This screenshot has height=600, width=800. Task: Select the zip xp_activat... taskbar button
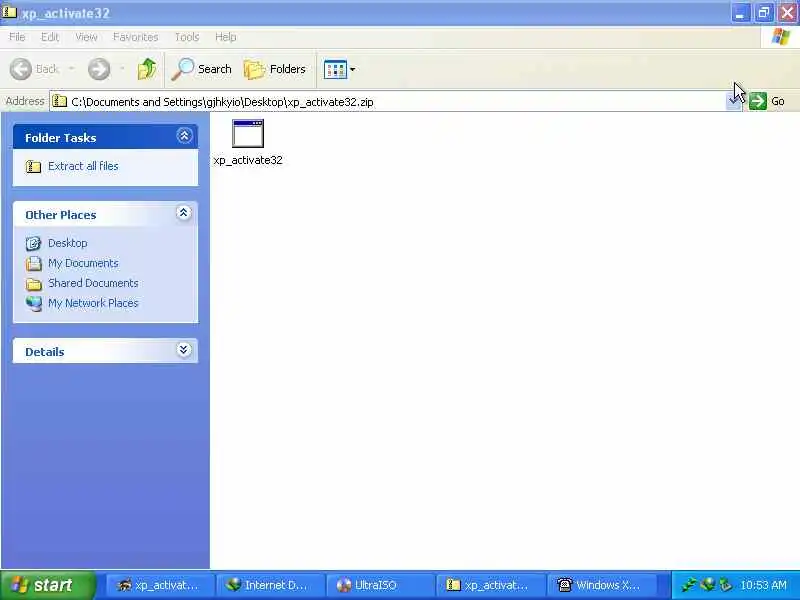pos(490,585)
